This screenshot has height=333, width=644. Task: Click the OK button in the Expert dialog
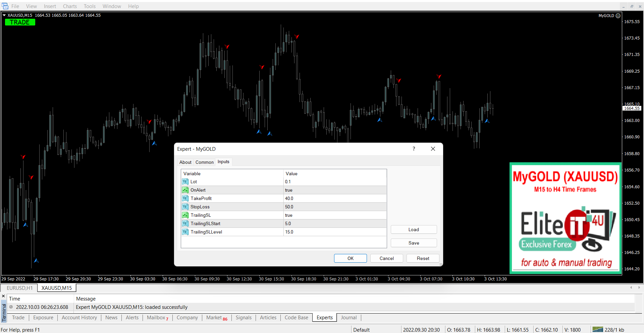(350, 258)
